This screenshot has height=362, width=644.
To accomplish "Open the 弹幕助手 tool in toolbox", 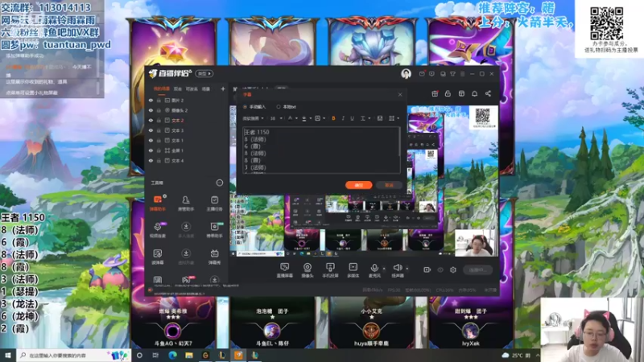I will 157,203.
